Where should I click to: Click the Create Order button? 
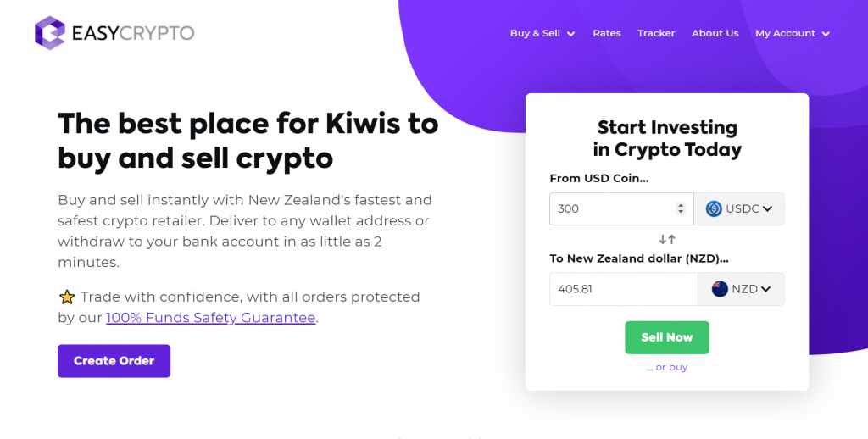[114, 361]
